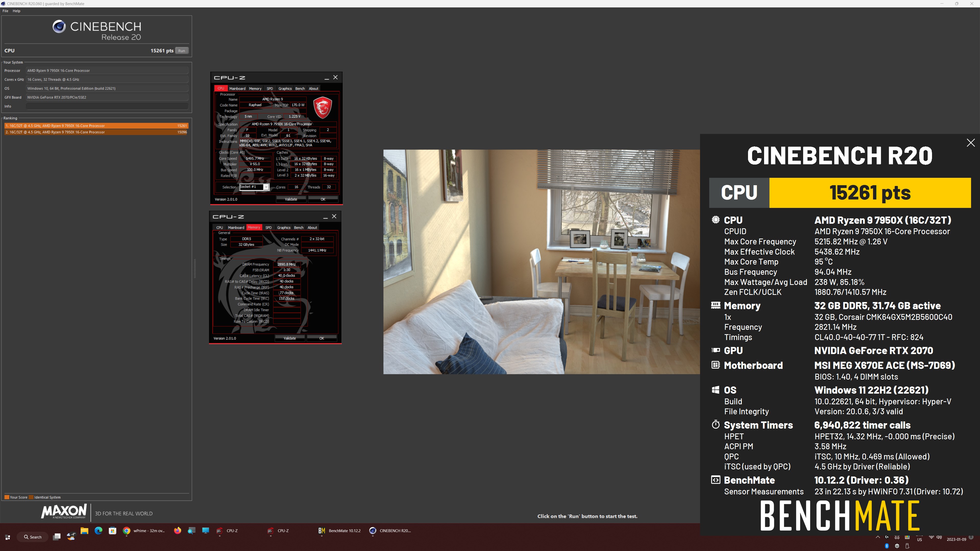980x551 pixels.
Task: Click OK in top CPU-Z window
Action: coord(323,199)
